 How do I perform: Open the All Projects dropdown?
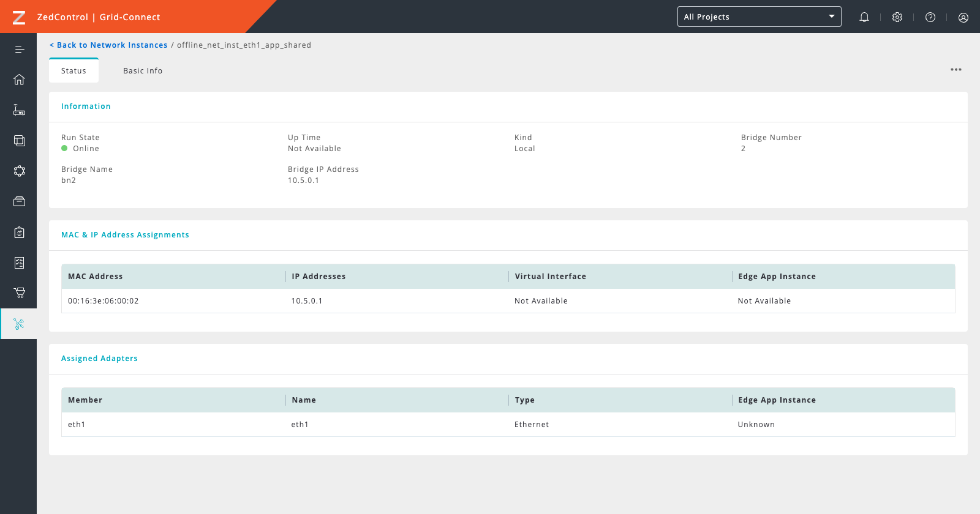pos(759,17)
